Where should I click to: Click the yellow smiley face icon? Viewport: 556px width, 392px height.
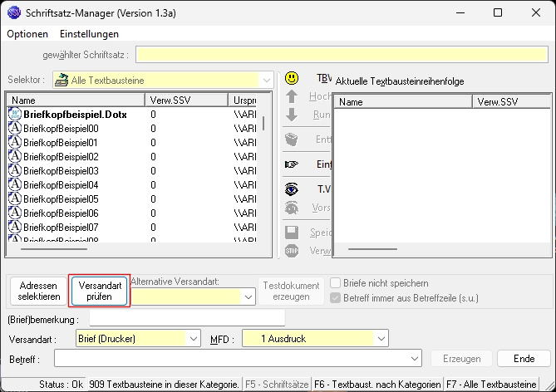pos(292,78)
